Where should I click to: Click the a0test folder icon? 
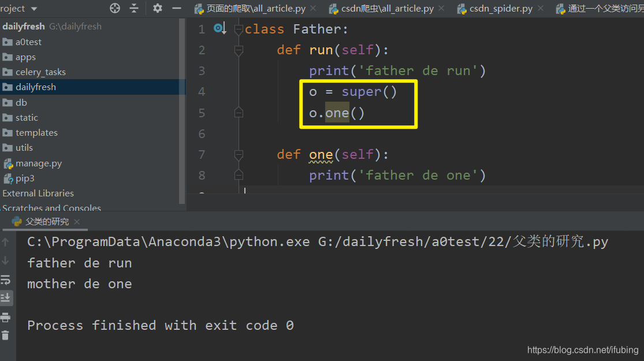click(x=8, y=42)
